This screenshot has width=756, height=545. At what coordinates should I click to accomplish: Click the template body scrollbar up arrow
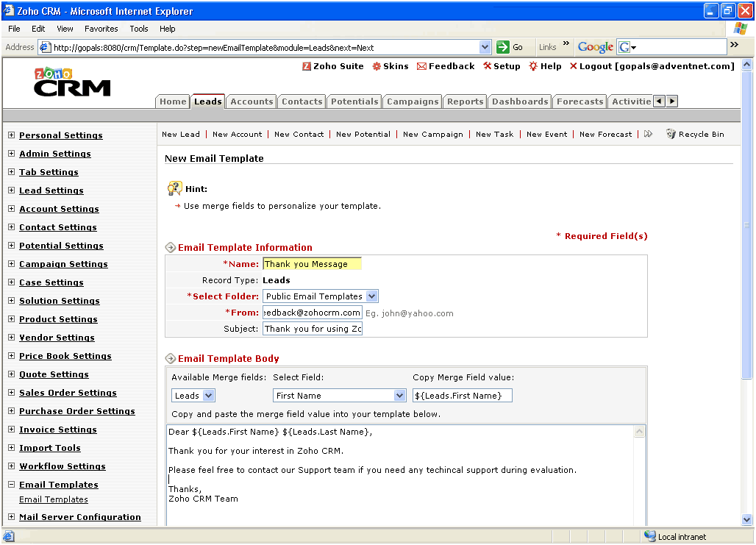[639, 432]
